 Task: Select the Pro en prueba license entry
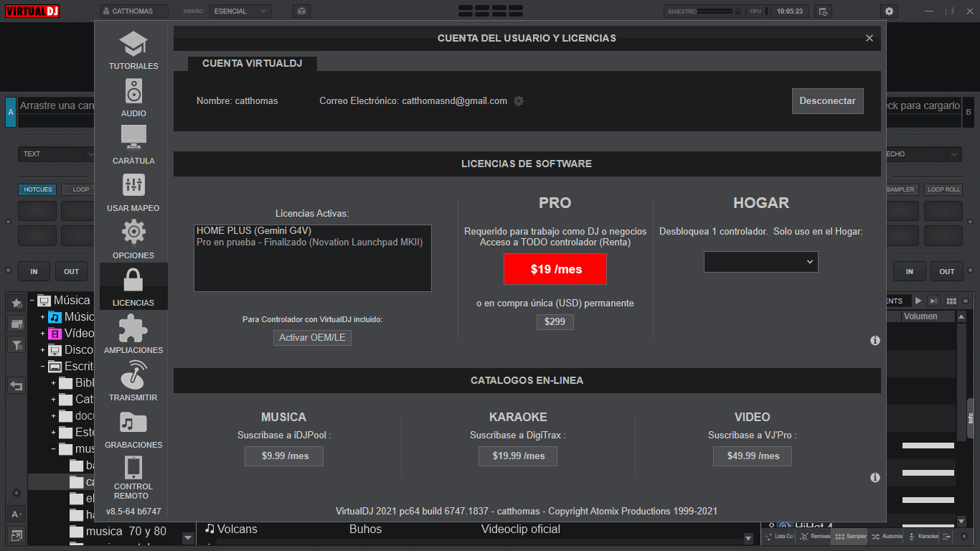tap(310, 242)
